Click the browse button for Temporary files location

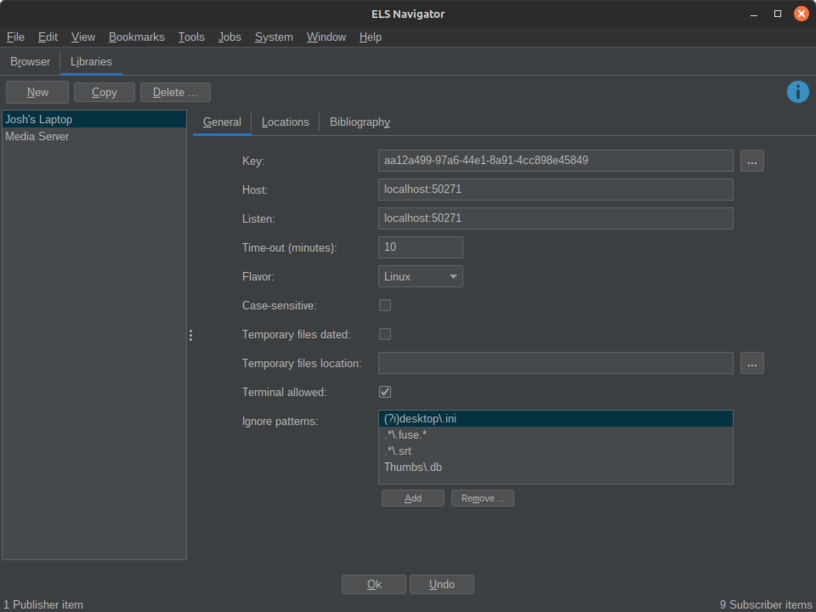752,363
